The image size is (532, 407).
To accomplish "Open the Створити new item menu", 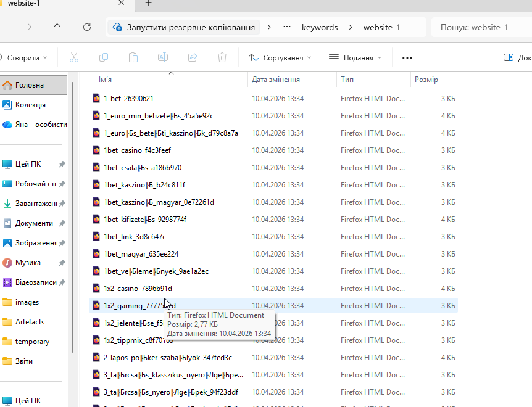I will pyautogui.click(x=23, y=58).
